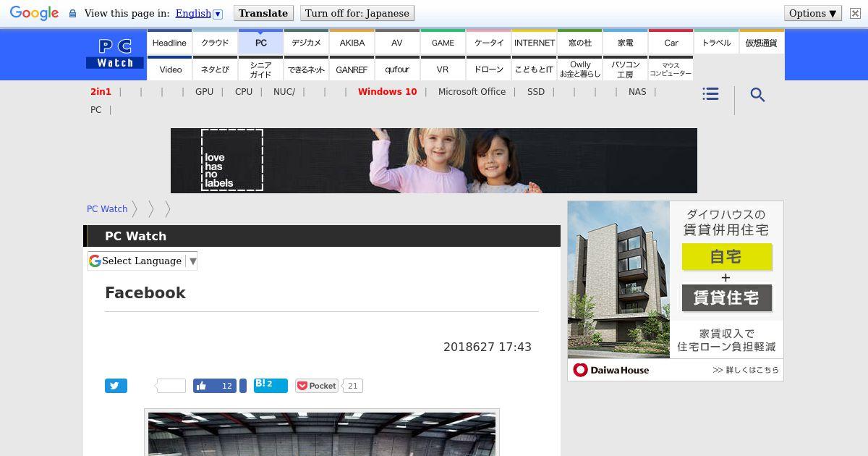
Task: Click the GPU topic link
Action: [x=204, y=91]
